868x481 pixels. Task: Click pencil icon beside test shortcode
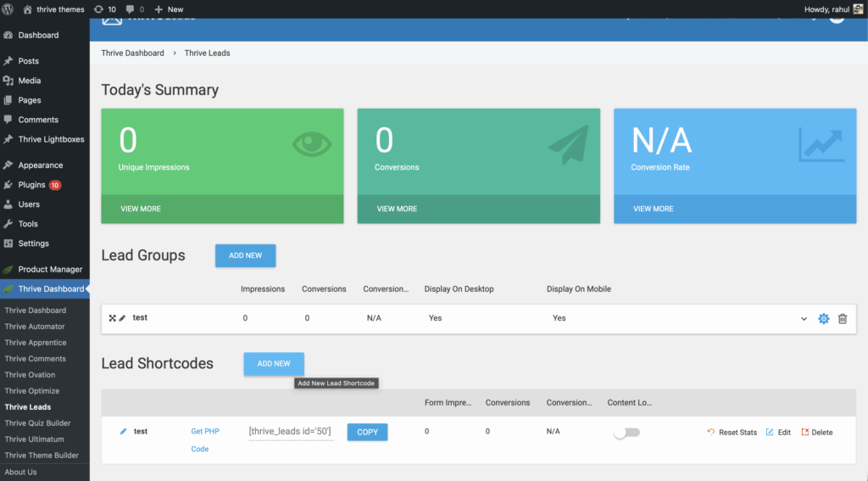[x=123, y=432]
